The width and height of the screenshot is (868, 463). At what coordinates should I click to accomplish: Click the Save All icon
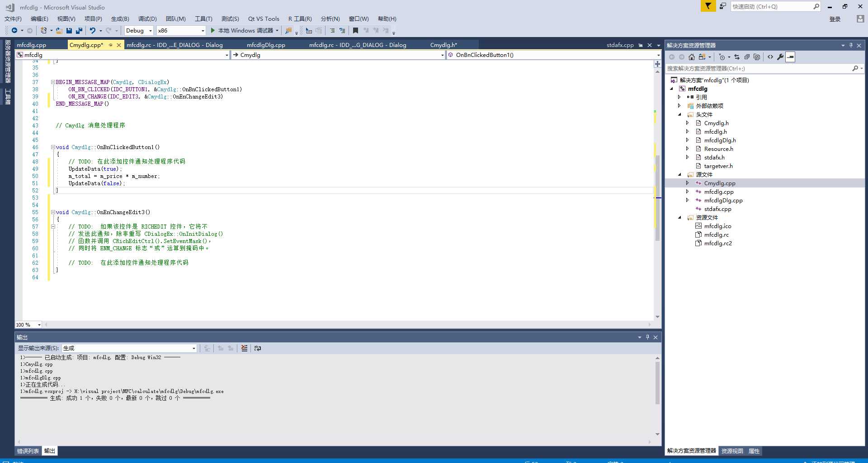(79, 30)
